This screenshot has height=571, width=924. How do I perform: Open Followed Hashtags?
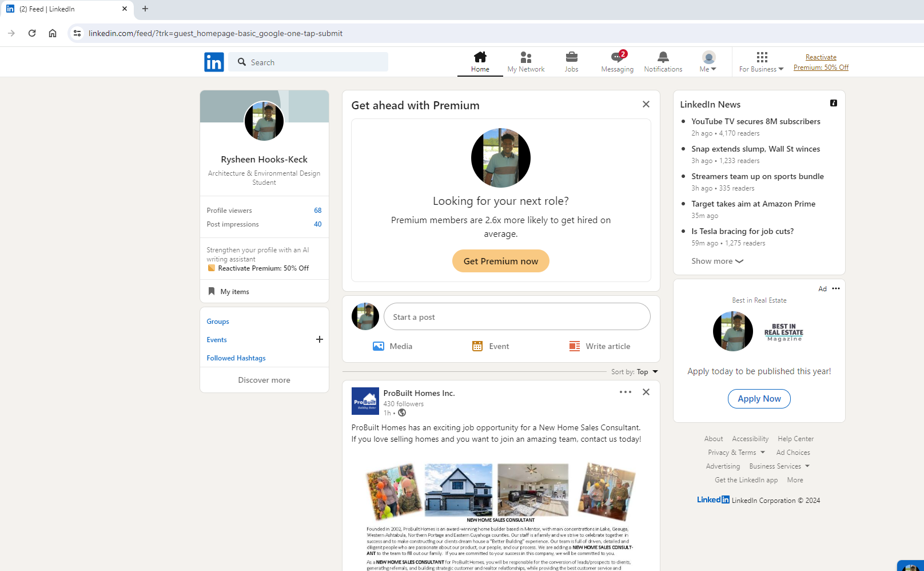click(x=236, y=358)
